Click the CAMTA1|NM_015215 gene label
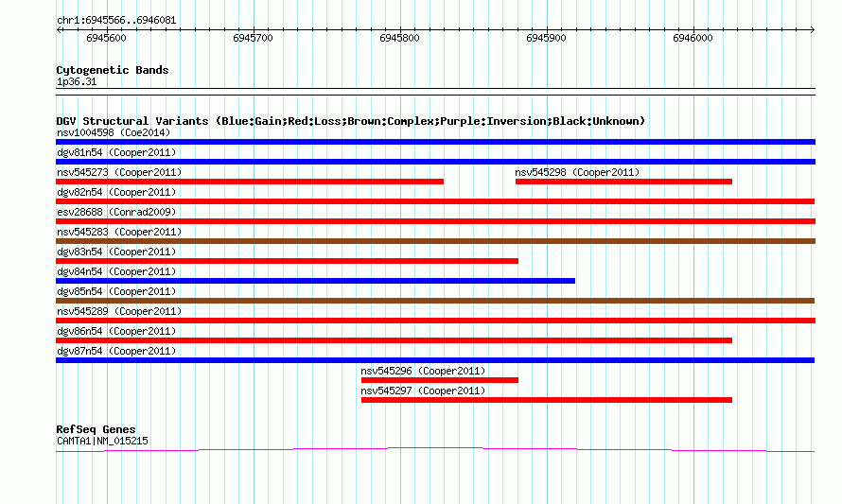The width and height of the screenshot is (842, 504). [102, 442]
